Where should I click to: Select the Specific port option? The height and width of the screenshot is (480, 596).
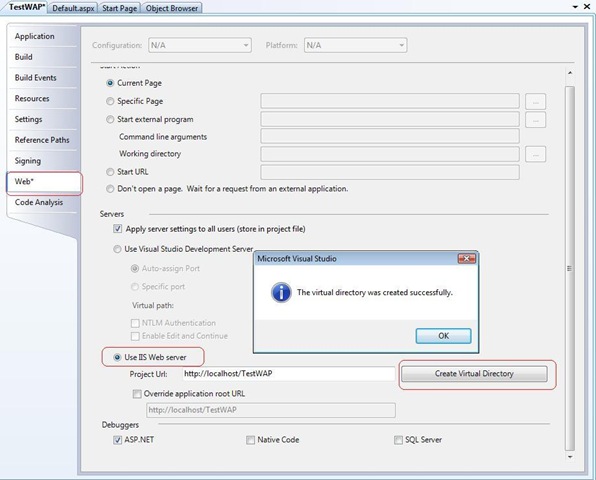pyautogui.click(x=135, y=287)
